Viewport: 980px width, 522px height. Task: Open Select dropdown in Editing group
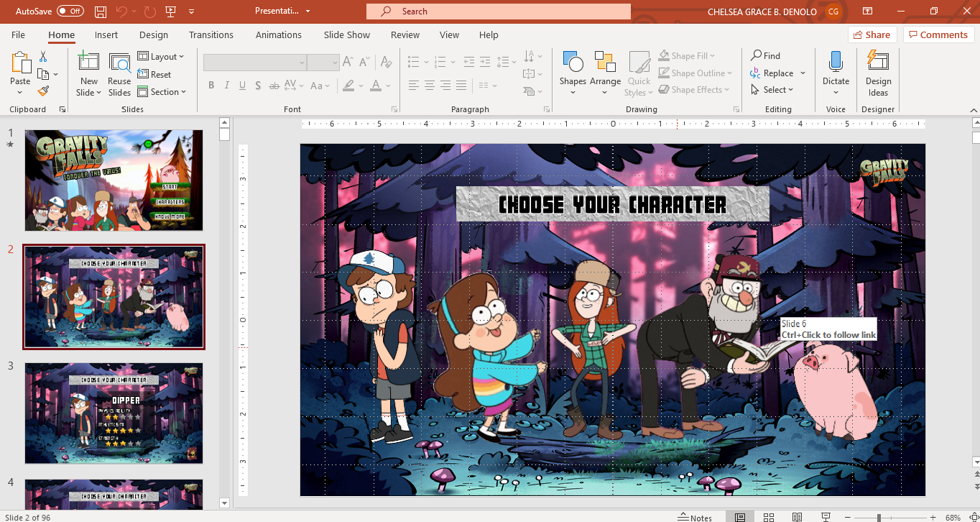point(772,90)
